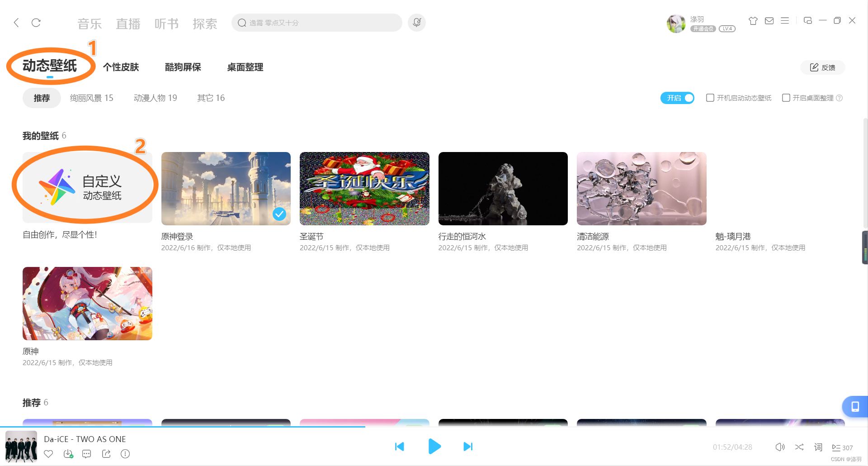Open the volume speaker icon

780,447
